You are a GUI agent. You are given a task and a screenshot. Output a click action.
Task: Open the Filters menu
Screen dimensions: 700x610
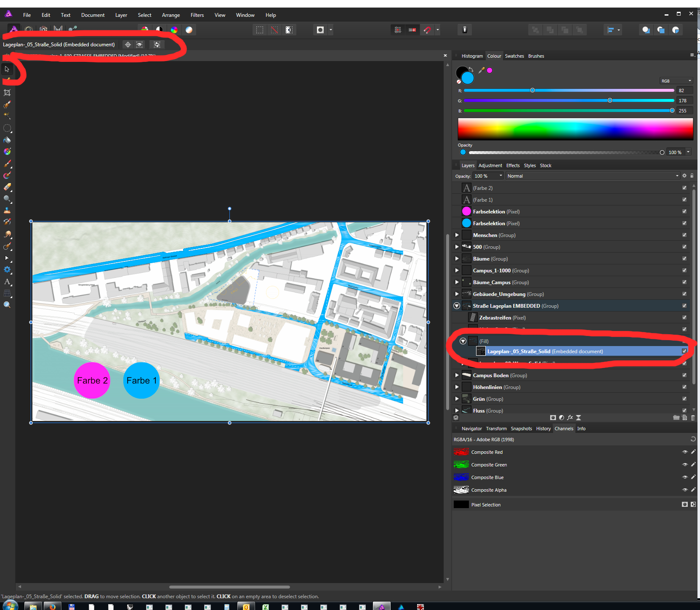pyautogui.click(x=197, y=15)
